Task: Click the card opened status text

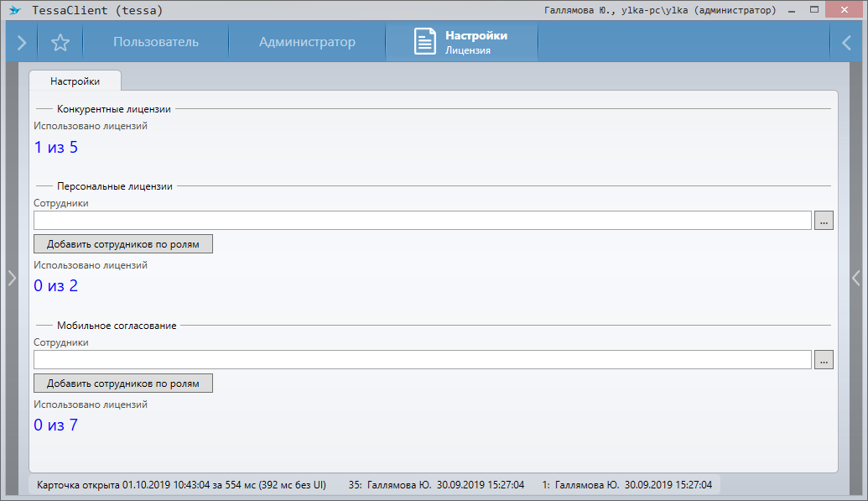Action: (x=181, y=485)
